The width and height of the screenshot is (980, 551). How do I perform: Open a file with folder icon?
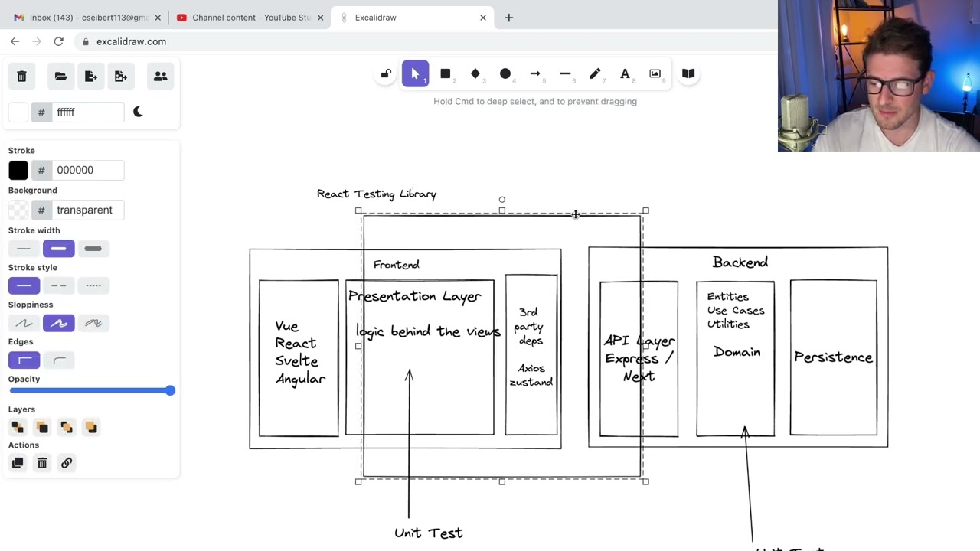click(x=61, y=76)
